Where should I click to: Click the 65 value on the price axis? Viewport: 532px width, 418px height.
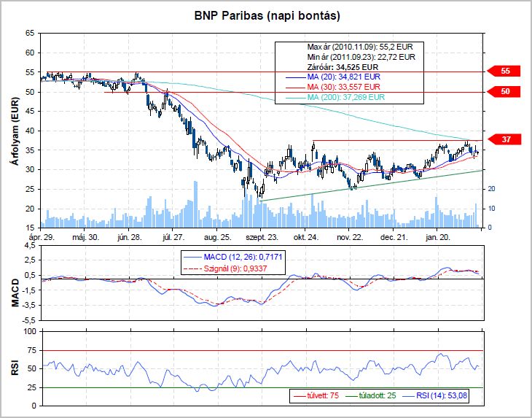coord(30,34)
